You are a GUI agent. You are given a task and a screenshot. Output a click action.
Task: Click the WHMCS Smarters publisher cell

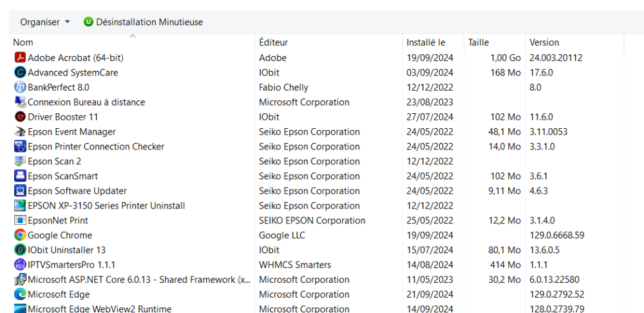coord(295,265)
